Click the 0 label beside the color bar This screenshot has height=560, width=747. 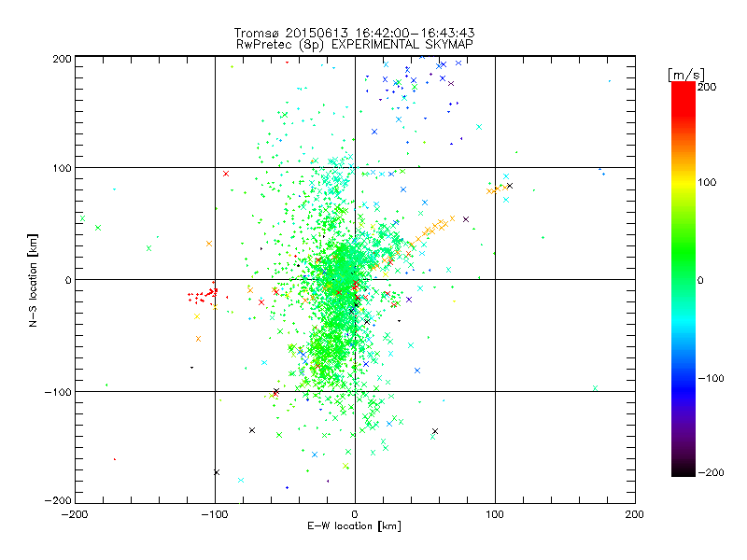pyautogui.click(x=700, y=280)
